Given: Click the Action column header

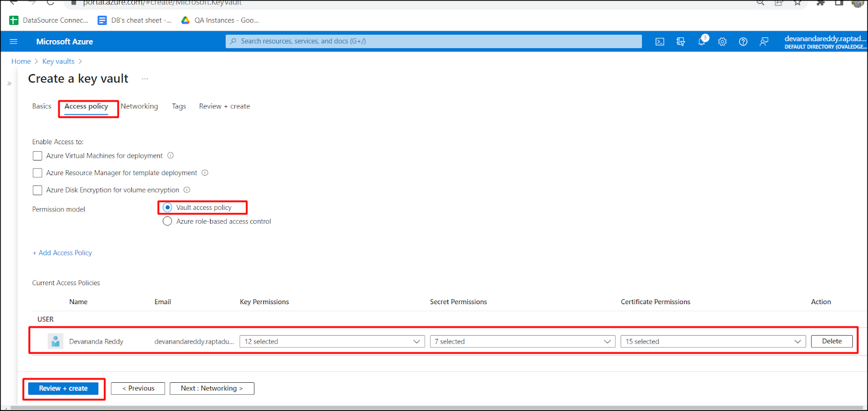Looking at the screenshot, I should 821,302.
